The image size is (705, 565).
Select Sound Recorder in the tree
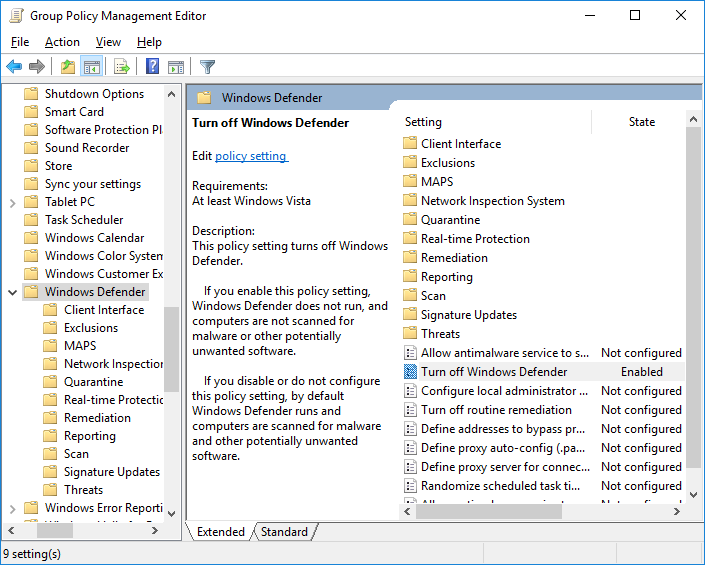(87, 147)
